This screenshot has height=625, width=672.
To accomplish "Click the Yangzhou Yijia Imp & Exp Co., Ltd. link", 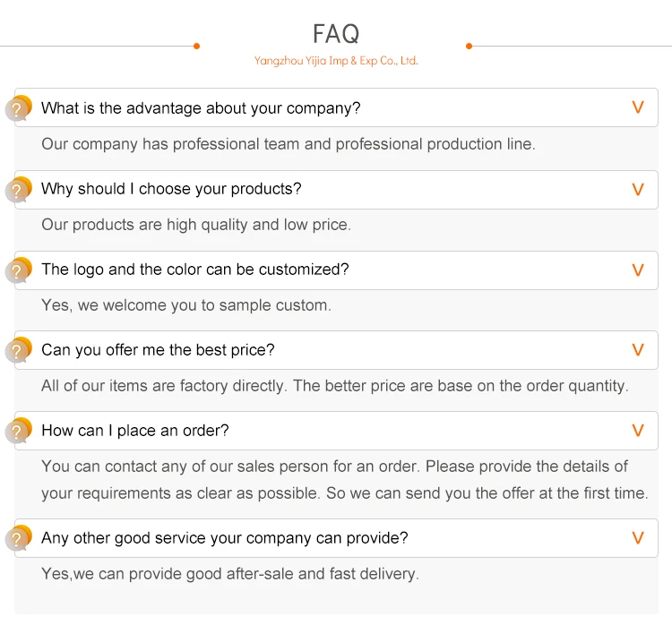I will (x=336, y=61).
